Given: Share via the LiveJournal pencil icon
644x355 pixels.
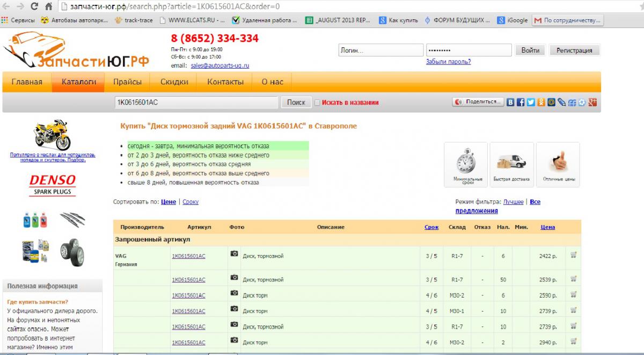Looking at the screenshot, I should pyautogui.click(x=561, y=102).
